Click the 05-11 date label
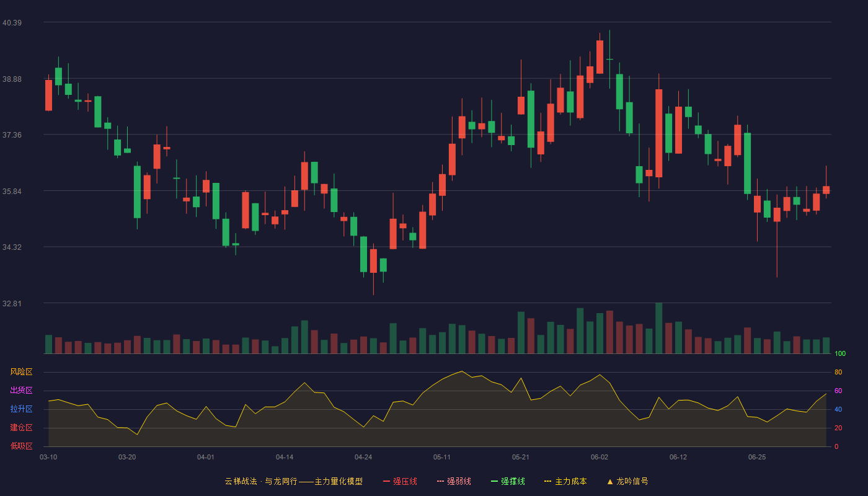 point(442,457)
